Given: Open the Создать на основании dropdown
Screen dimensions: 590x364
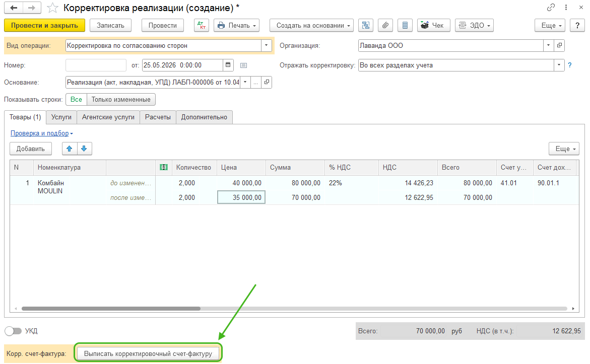Looking at the screenshot, I should coord(311,25).
